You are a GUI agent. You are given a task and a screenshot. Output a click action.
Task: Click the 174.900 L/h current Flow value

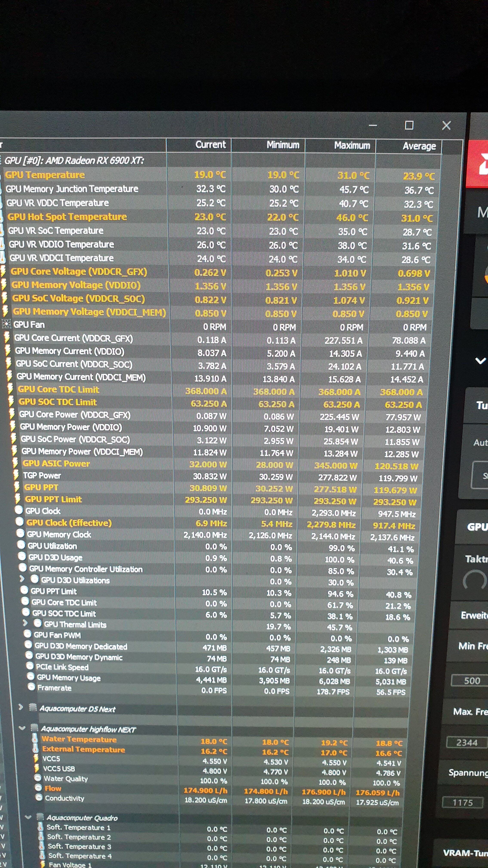pyautogui.click(x=205, y=790)
